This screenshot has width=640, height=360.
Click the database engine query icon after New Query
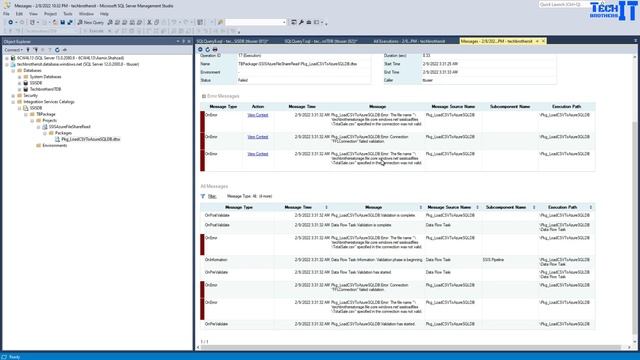pos(110,22)
